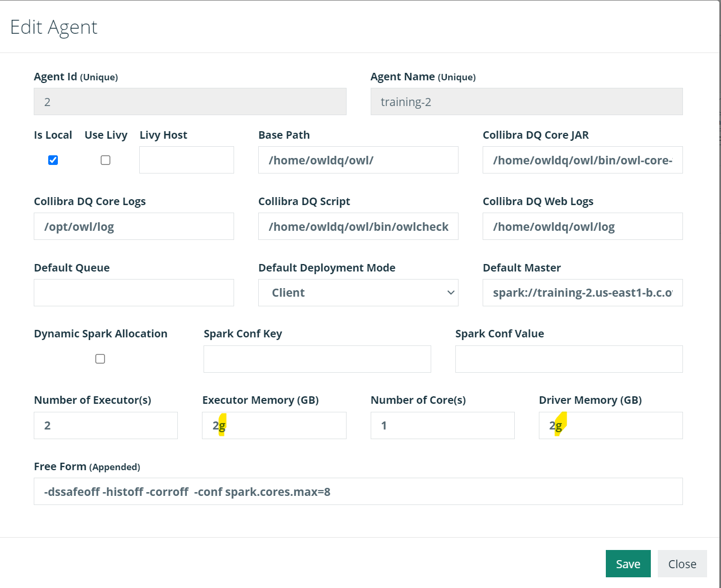Toggle Dynamic Spark Allocation checkbox
This screenshot has height=588, width=721.
(x=100, y=359)
